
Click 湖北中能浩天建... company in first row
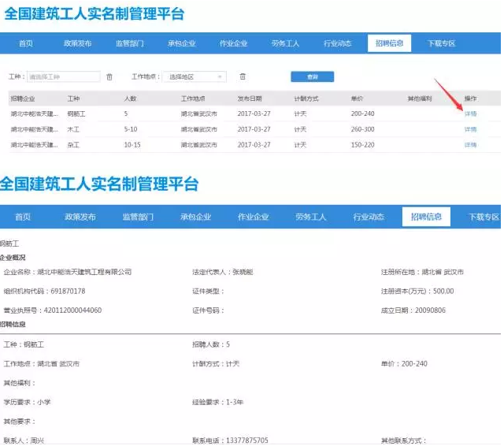pos(34,113)
